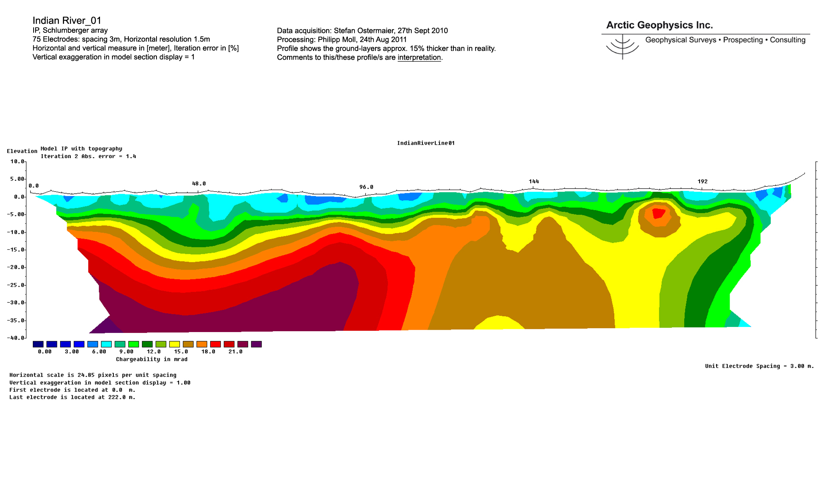Image resolution: width=830 pixels, height=504 pixels.
Task: Select the cyan chargeability legend swatch
Action: click(106, 344)
